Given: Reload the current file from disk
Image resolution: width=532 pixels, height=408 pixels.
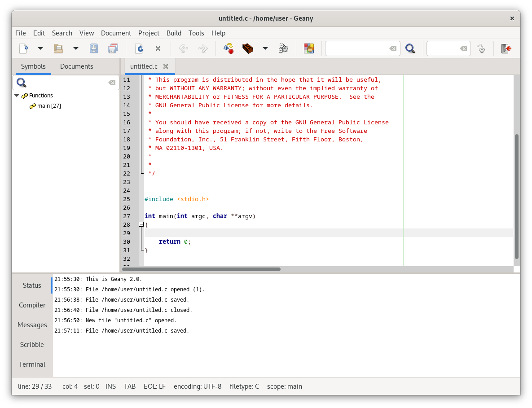Looking at the screenshot, I should pos(139,48).
